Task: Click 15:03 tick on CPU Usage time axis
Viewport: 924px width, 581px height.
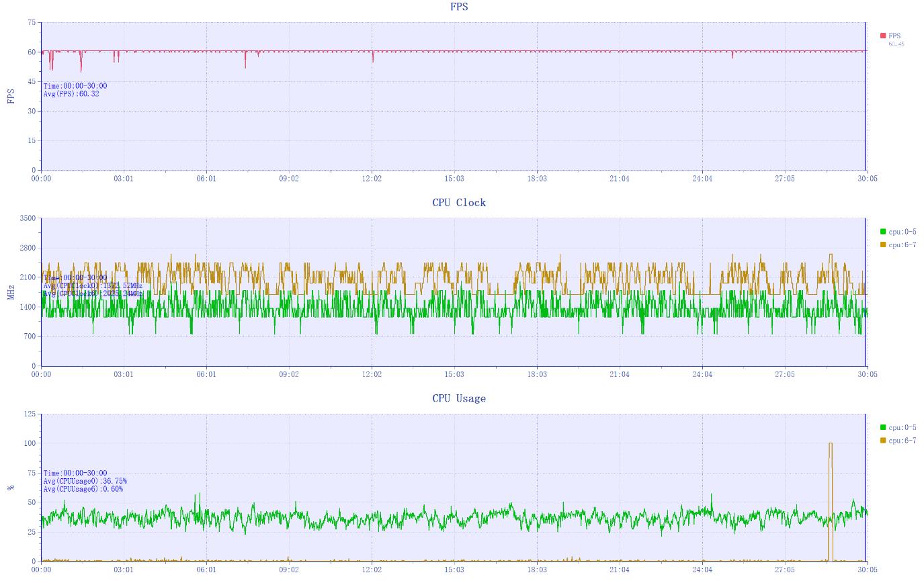Action: [x=454, y=570]
